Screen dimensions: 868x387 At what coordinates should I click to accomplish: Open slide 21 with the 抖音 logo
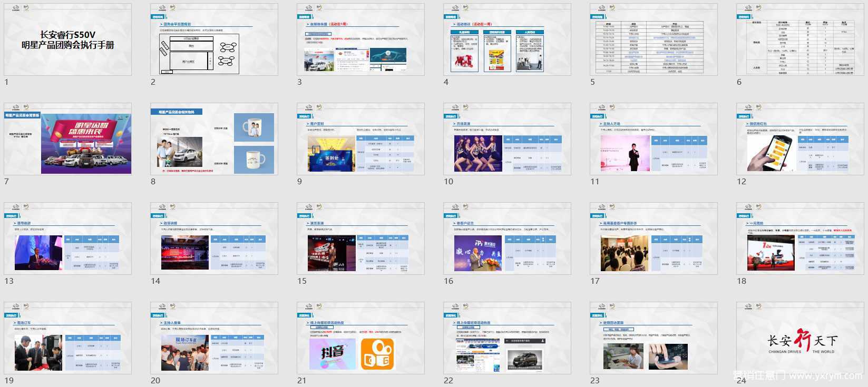coord(360,338)
